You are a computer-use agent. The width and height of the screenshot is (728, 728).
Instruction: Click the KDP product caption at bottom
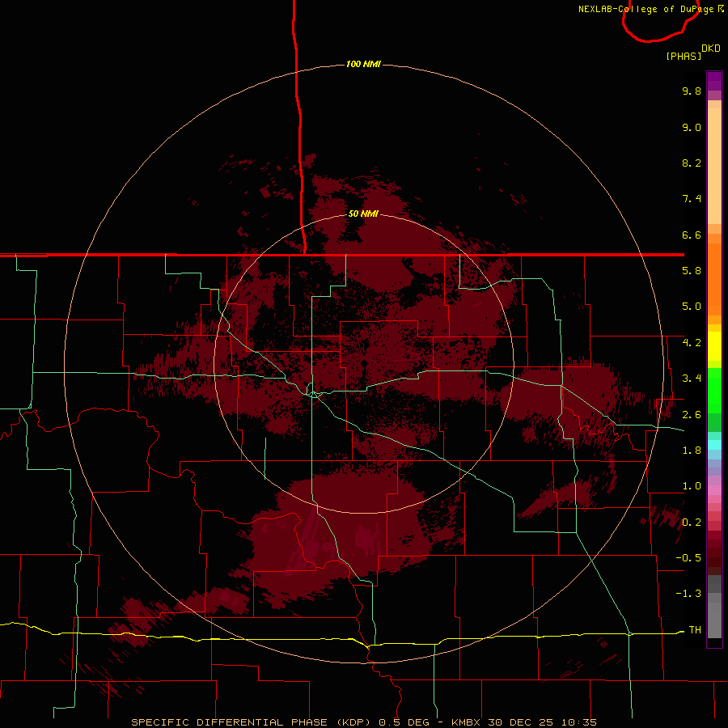click(x=363, y=722)
